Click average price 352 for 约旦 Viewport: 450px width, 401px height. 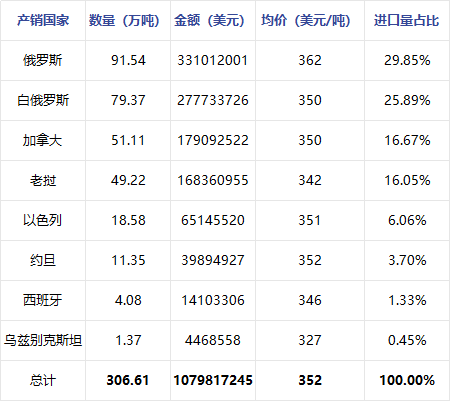click(x=310, y=260)
